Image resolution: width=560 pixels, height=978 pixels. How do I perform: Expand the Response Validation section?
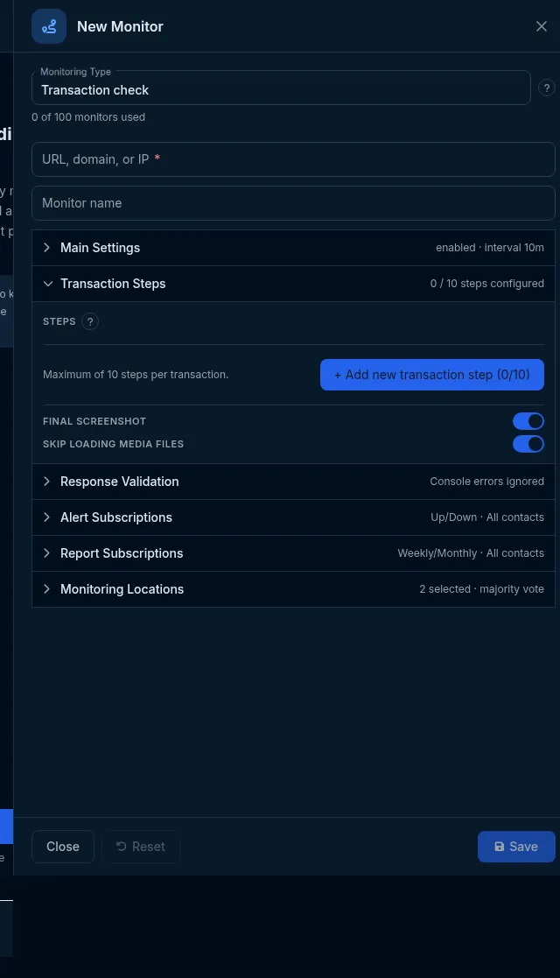(293, 482)
